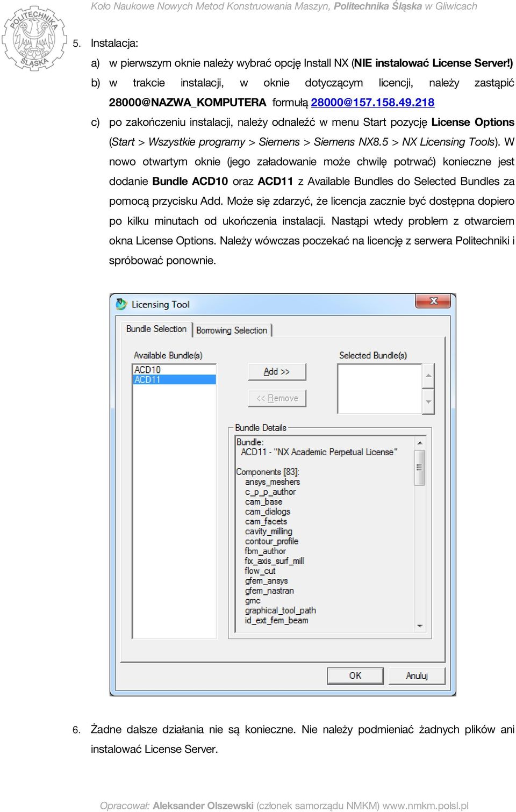
Task: Click ansys_meshers component entry
Action: click(272, 482)
